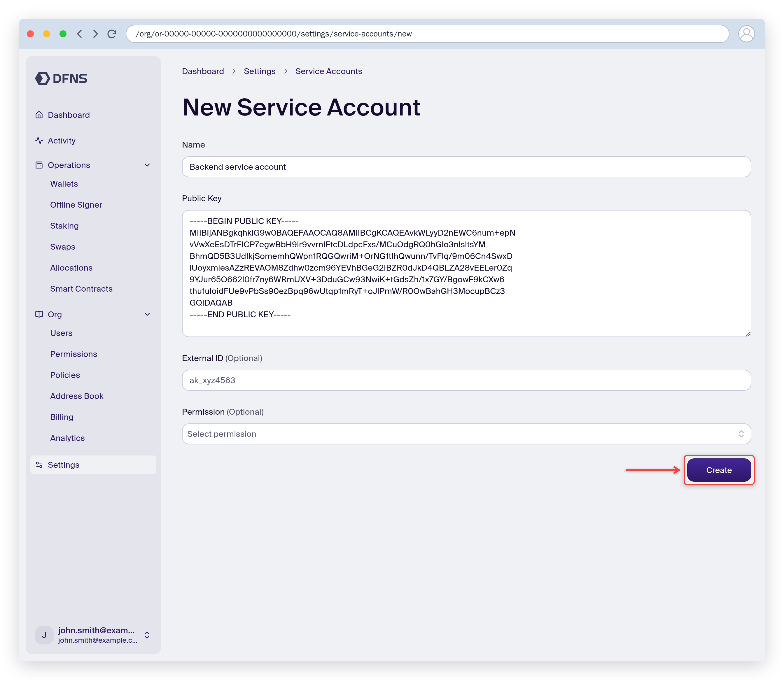Screen dimensions: 784x680
Task: Click the DFNS logo
Action: [x=61, y=78]
